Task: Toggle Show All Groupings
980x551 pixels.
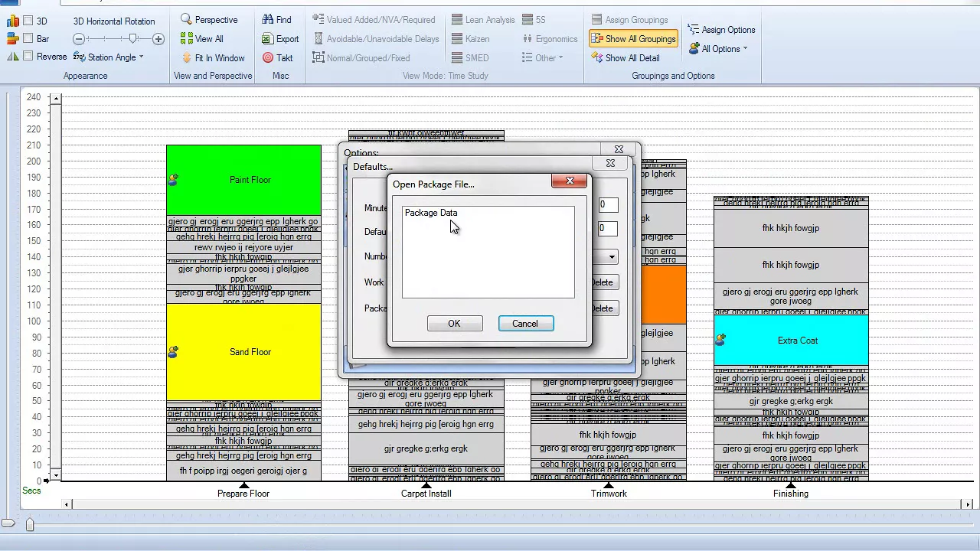Action: point(633,39)
